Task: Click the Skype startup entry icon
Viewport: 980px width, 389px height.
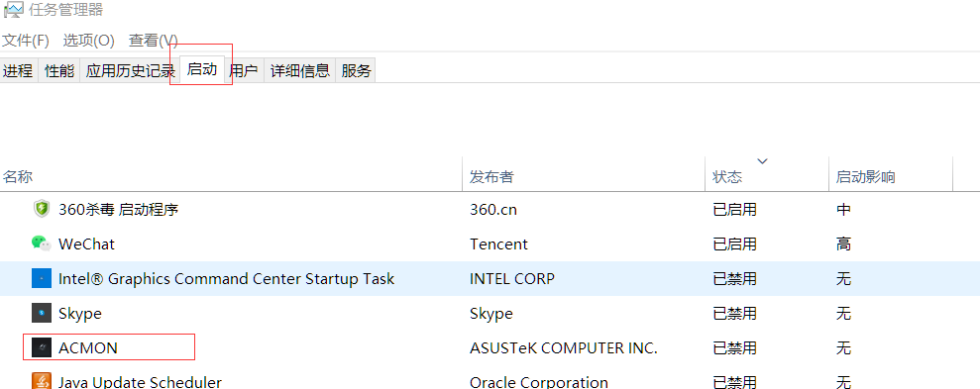Action: pos(42,313)
